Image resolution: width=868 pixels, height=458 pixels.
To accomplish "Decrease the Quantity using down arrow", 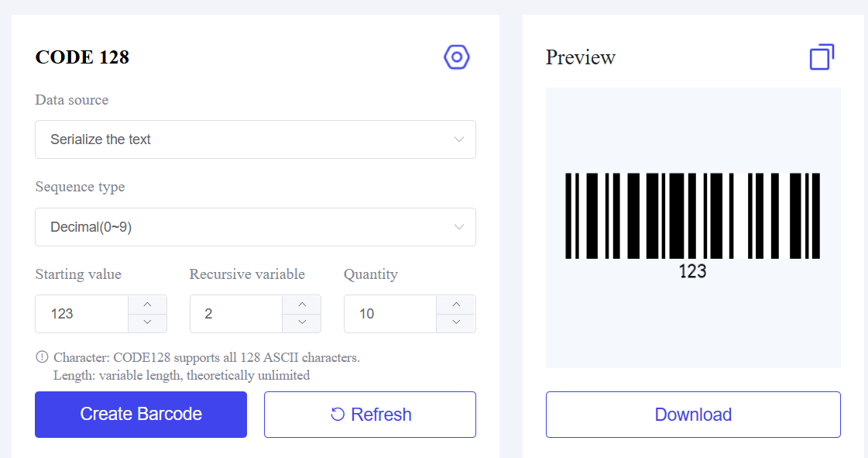I will (x=456, y=322).
